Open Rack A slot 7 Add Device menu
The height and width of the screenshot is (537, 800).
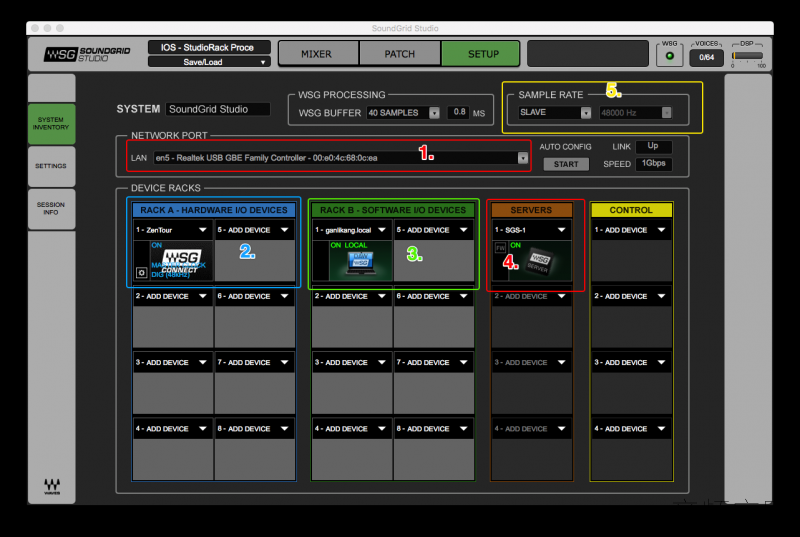click(254, 363)
